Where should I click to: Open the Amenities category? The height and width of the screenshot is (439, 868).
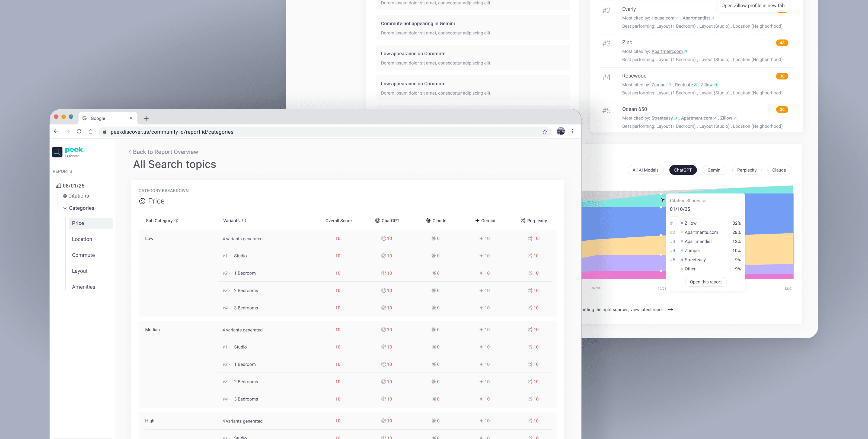pyautogui.click(x=83, y=287)
